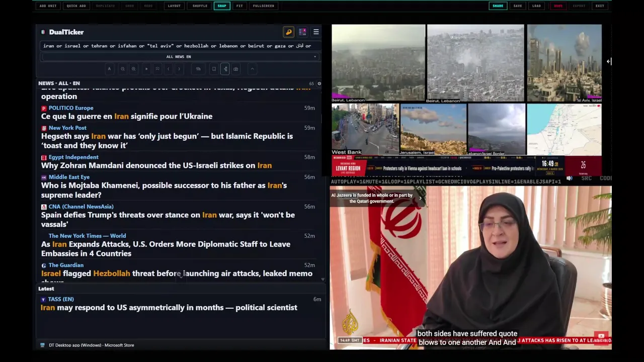Click the next arrow in ticker toolbar
Viewport: 644px width, 362px height.
pyautogui.click(x=179, y=69)
